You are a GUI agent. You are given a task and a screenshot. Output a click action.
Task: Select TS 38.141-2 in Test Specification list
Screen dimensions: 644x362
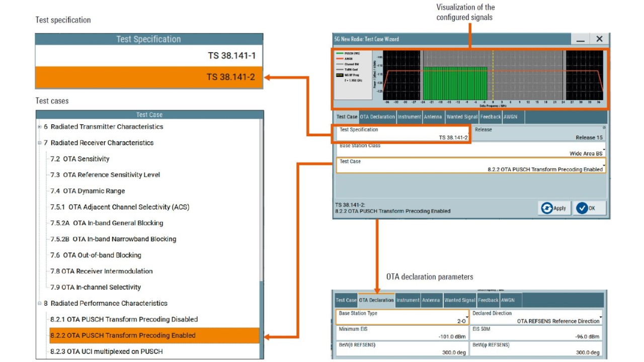(x=149, y=77)
